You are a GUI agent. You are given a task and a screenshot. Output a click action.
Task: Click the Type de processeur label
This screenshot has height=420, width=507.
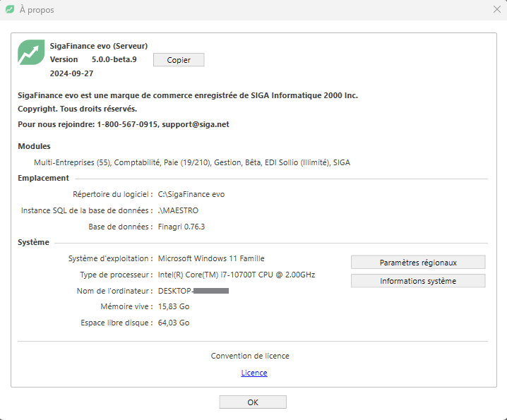[117, 275]
